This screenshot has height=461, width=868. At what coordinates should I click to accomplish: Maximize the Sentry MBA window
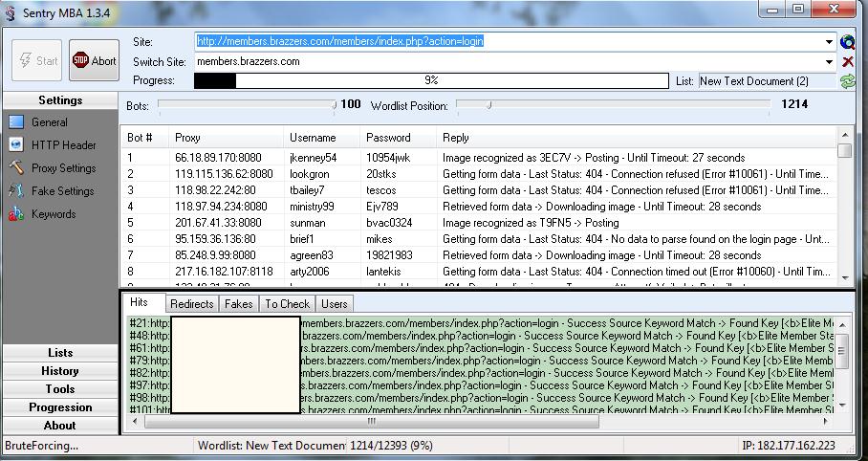click(798, 10)
